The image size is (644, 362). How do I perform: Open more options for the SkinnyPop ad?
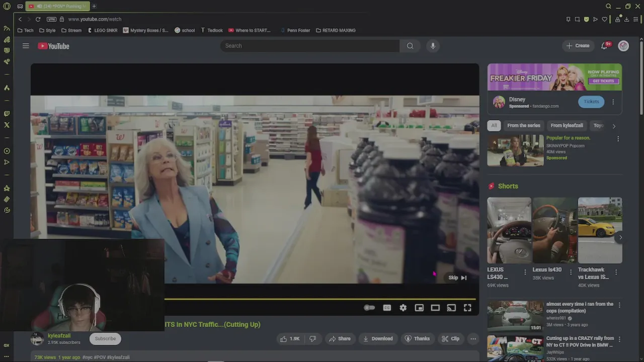[x=618, y=139]
